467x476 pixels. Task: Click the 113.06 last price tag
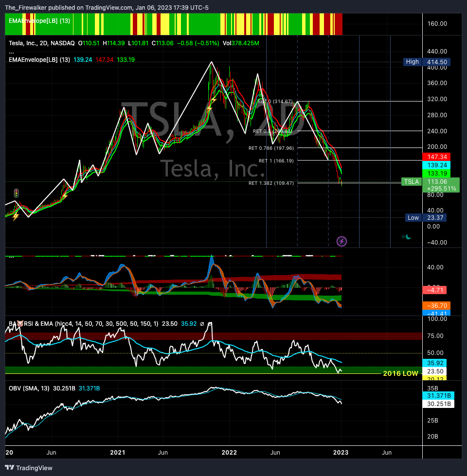coord(437,181)
